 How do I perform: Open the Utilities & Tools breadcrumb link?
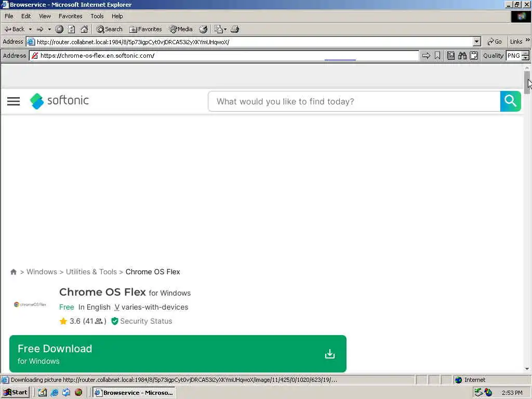(x=91, y=272)
